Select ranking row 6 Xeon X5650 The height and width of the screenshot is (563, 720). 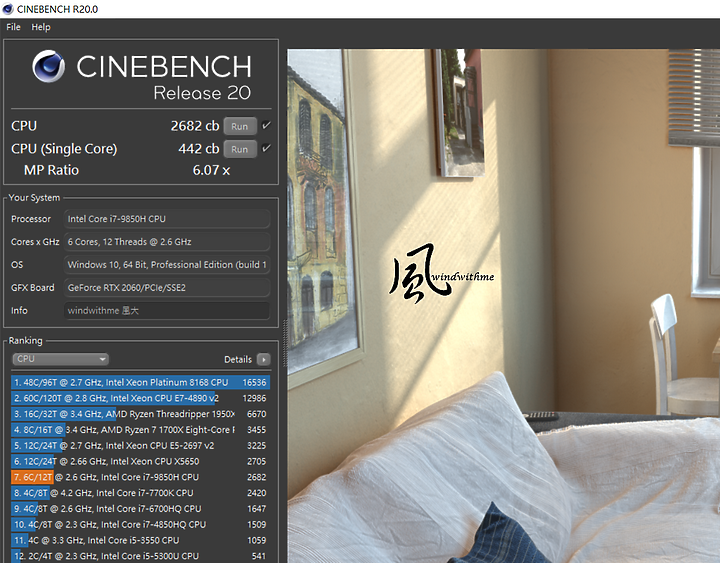[x=140, y=462]
